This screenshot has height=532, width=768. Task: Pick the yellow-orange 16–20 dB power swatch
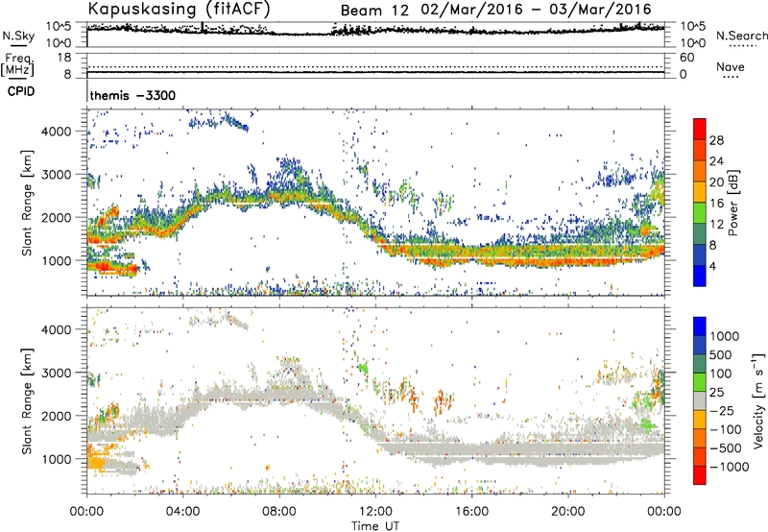[700, 192]
